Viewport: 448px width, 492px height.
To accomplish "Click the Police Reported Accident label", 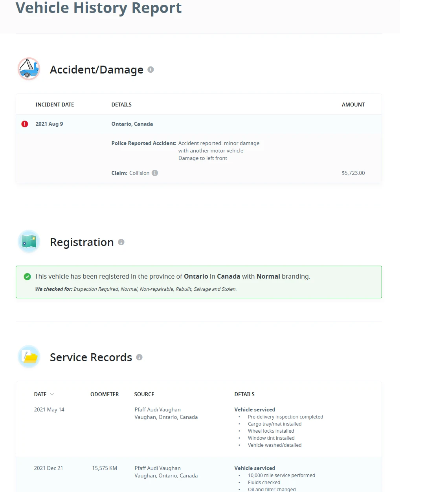I will (x=144, y=143).
